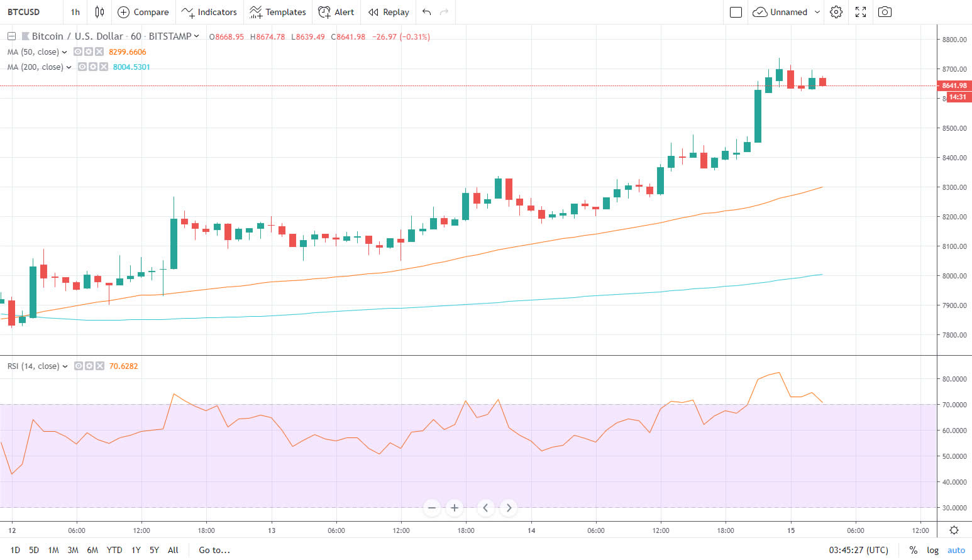
Task: Move the chart right with arrow button
Action: [x=509, y=507]
